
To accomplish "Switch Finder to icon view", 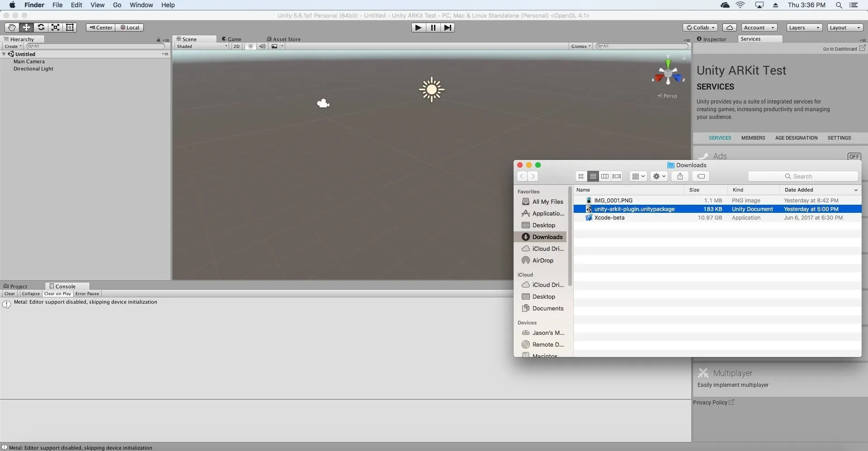I will tap(581, 176).
